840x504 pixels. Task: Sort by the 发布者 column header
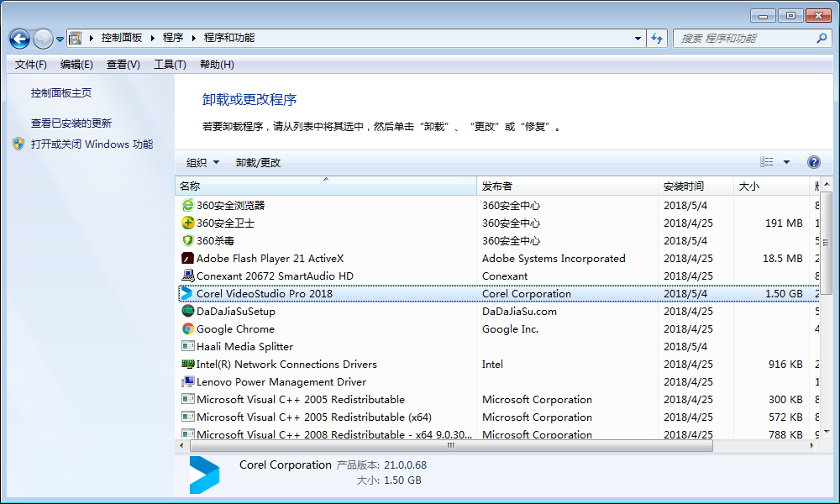(x=567, y=186)
